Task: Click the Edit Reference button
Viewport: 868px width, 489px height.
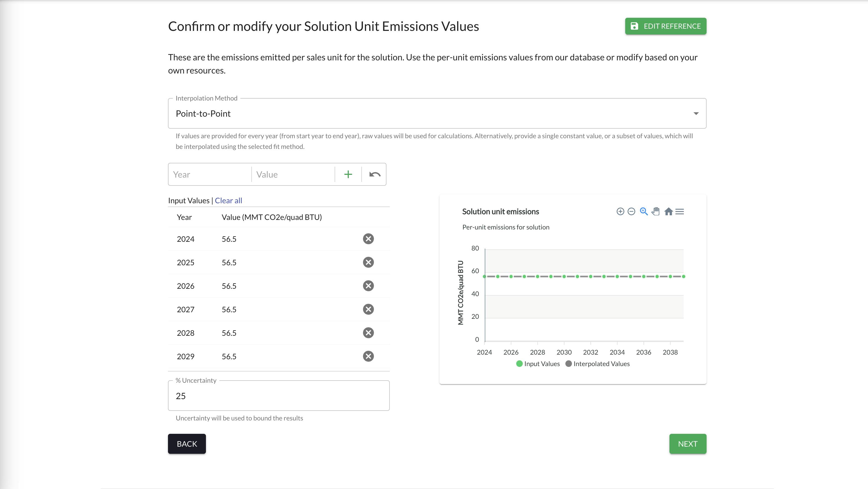Action: pyautogui.click(x=666, y=26)
